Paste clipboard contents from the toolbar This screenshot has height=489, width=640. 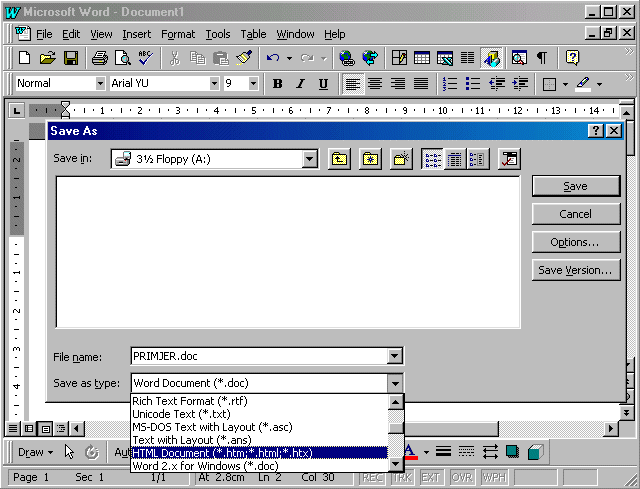pos(221,58)
